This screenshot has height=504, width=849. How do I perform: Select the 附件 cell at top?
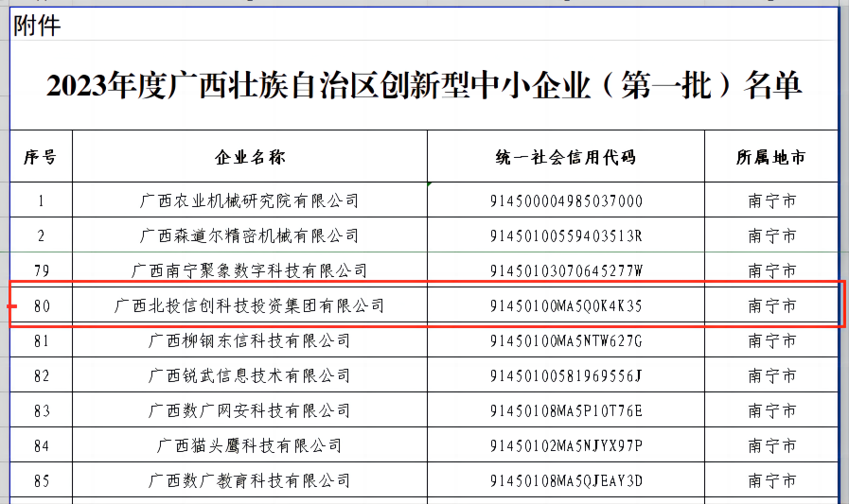point(424,25)
